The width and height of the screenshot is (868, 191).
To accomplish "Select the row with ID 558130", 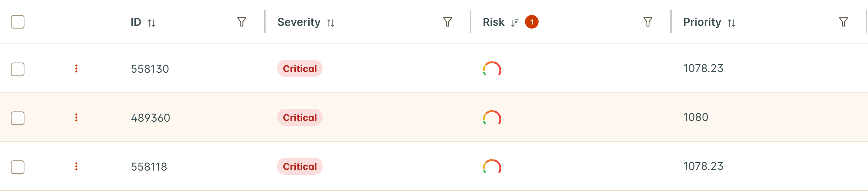I will (18, 69).
